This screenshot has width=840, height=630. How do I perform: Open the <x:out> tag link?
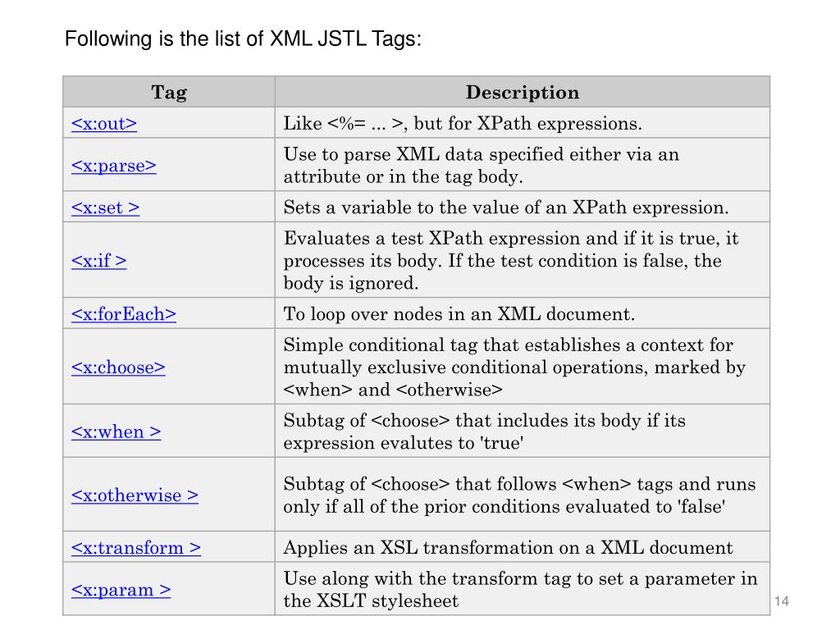[104, 124]
